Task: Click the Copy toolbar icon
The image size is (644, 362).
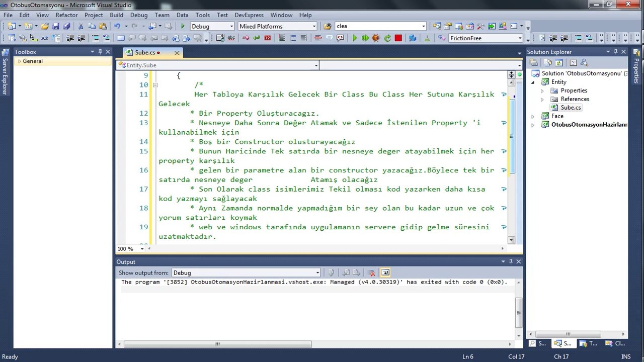Action: (x=92, y=26)
